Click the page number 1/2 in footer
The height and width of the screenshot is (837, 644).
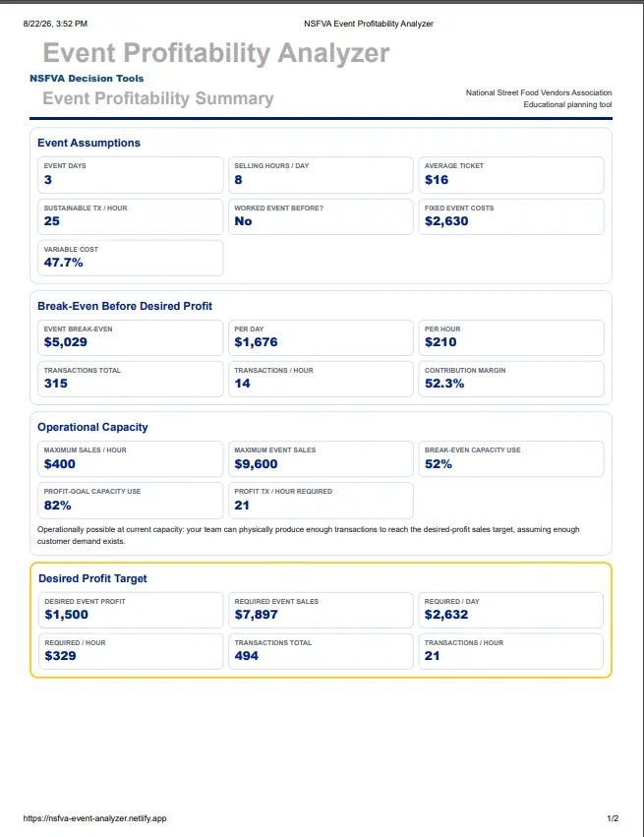(x=613, y=818)
